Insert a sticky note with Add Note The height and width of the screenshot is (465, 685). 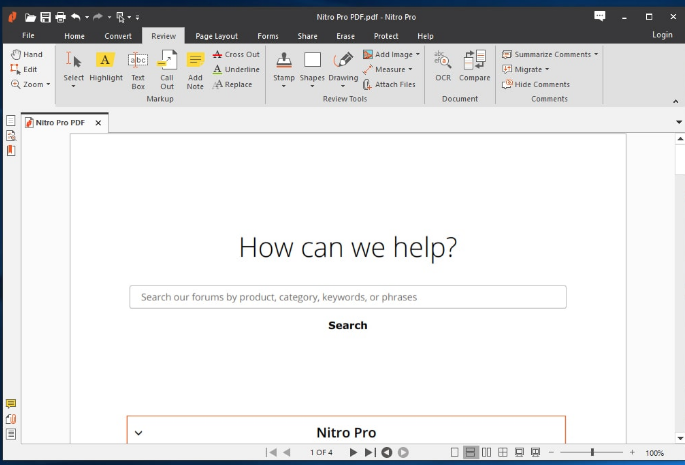[x=195, y=71]
